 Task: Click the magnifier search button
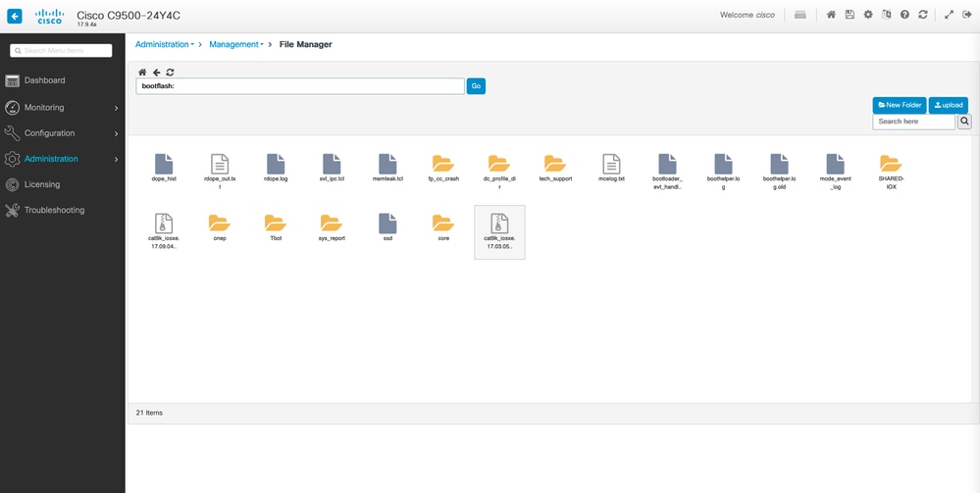pos(964,122)
